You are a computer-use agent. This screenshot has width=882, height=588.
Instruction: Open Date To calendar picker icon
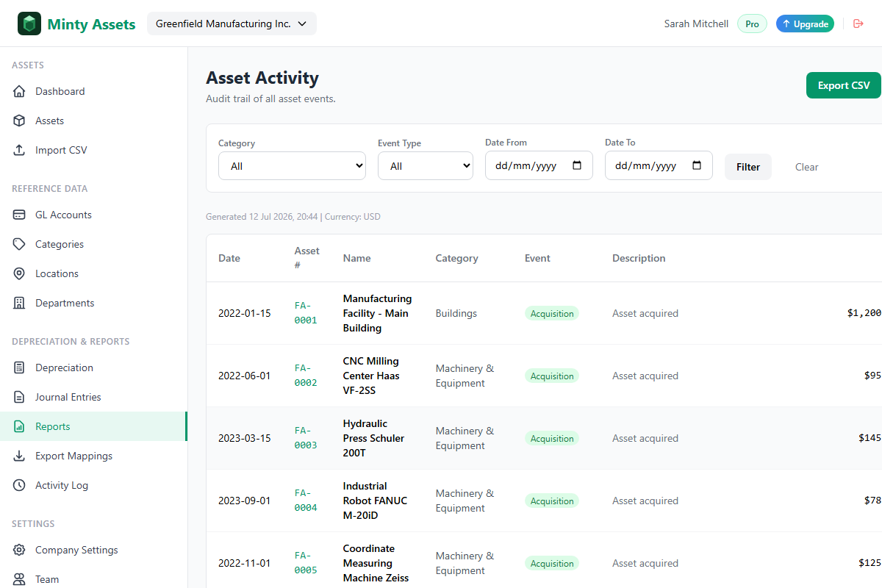(x=697, y=165)
